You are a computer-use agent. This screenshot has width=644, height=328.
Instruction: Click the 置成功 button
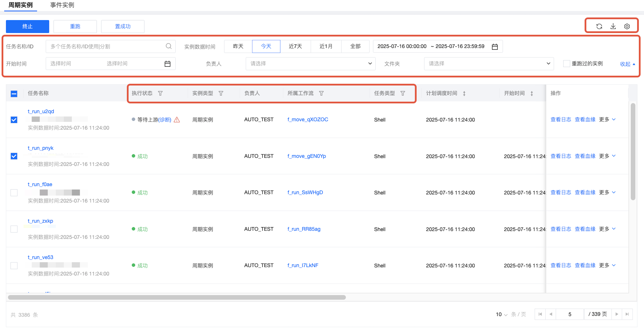click(123, 27)
